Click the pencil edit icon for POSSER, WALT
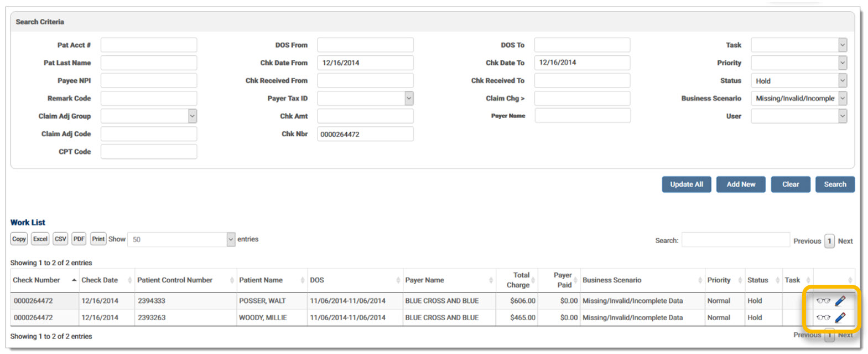 (x=840, y=301)
